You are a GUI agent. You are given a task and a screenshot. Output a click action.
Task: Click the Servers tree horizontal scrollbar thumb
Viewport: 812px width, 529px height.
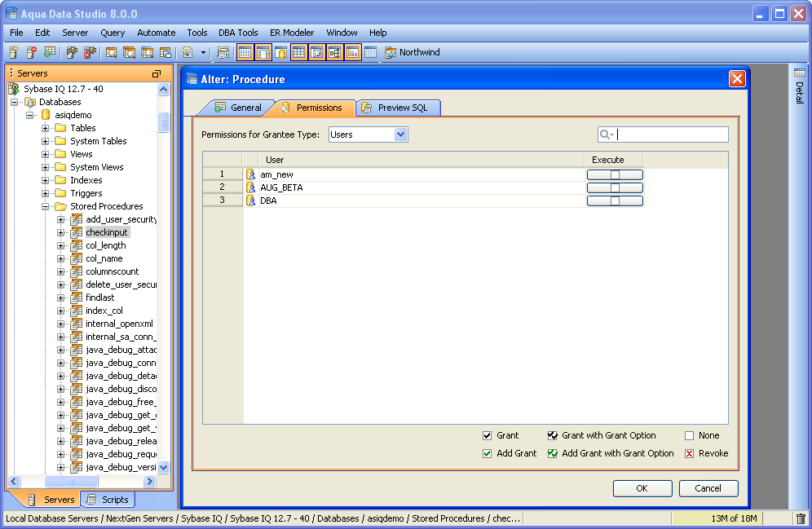click(71, 482)
